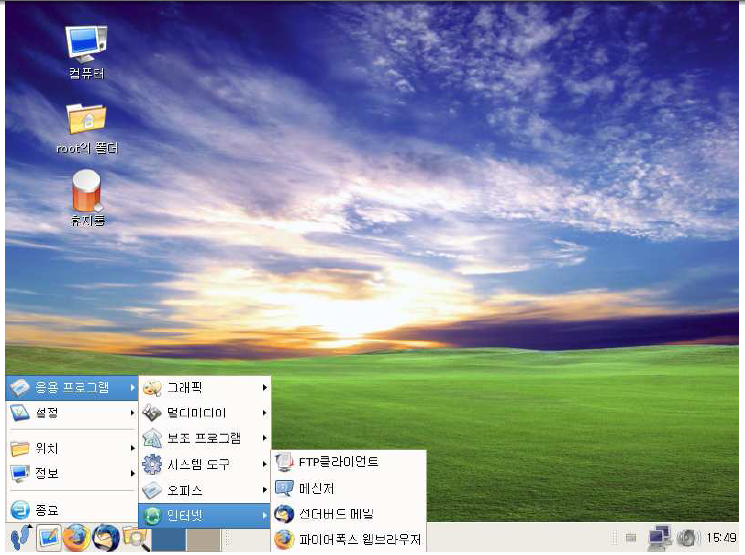
Task: Expand the 시스템 도구 system tools submenu
Action: [x=204, y=464]
